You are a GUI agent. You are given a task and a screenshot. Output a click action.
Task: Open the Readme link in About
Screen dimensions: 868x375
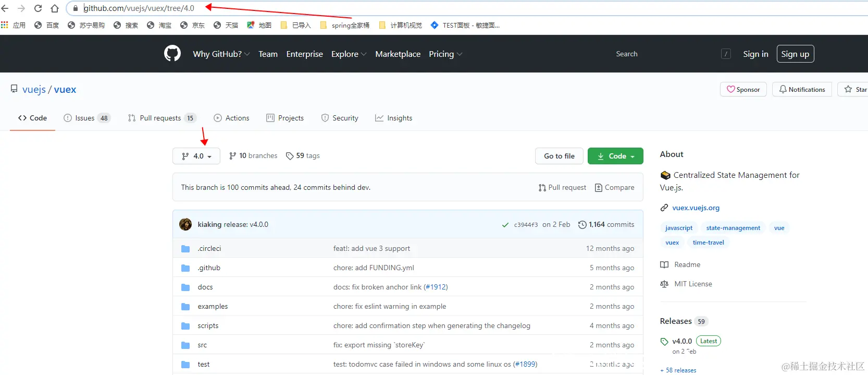coord(680,265)
